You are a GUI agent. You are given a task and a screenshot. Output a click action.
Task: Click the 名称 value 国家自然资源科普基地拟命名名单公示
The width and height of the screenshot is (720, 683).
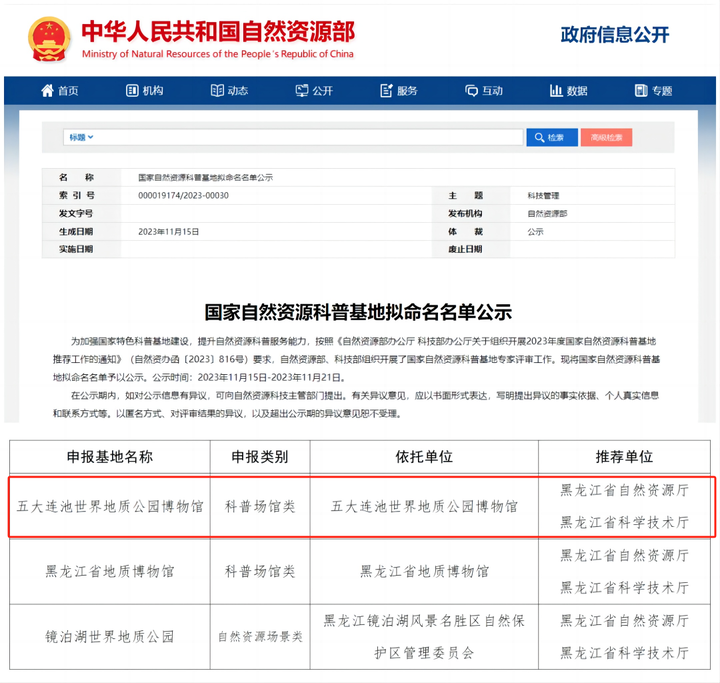205,178
